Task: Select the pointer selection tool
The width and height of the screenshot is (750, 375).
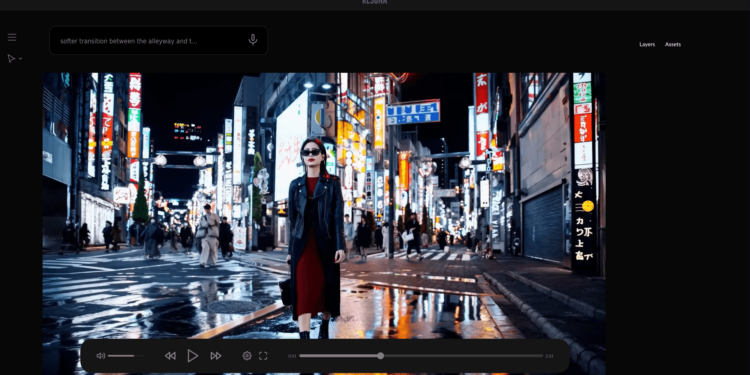Action: [11, 58]
